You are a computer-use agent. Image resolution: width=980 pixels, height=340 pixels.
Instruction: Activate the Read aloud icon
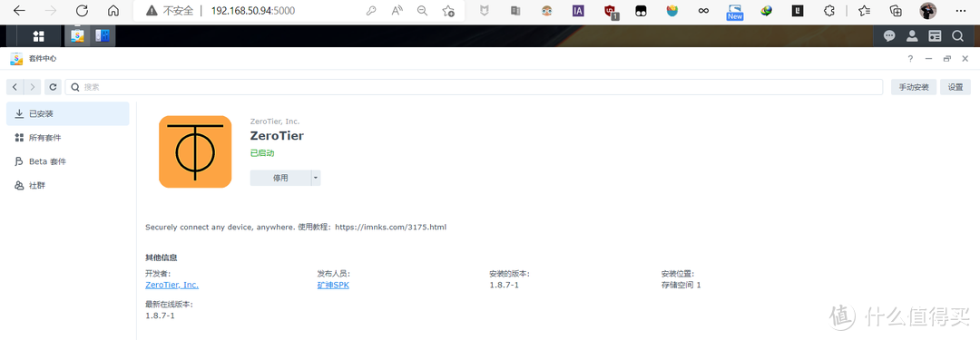[397, 11]
